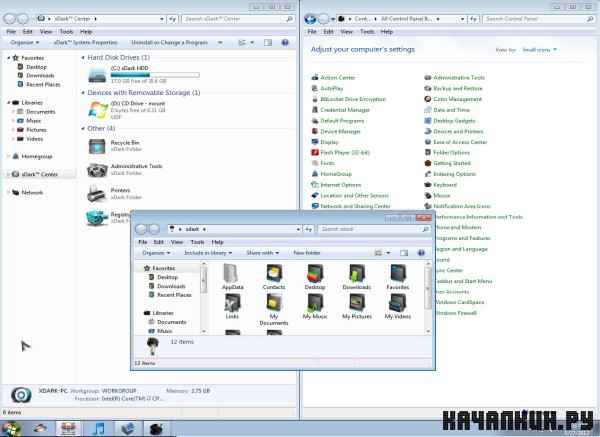600x437 pixels.
Task: Open the xDark Center toolbar overflow chevron
Action: (220, 42)
